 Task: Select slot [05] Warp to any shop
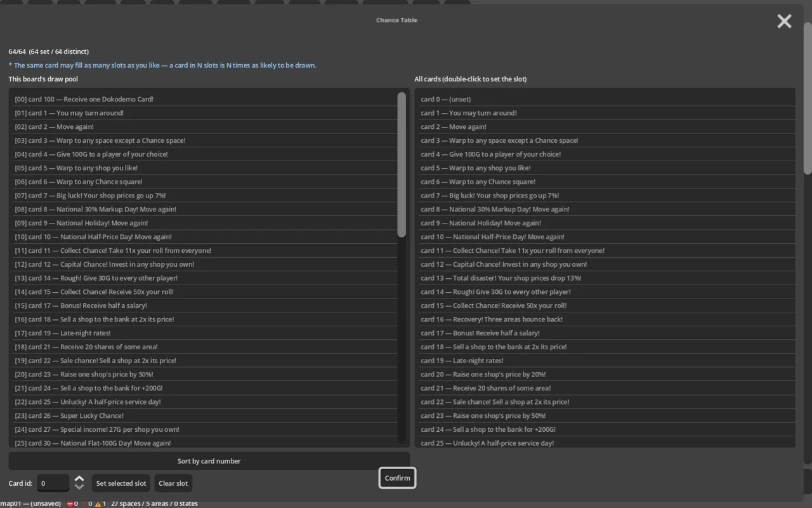pos(206,168)
